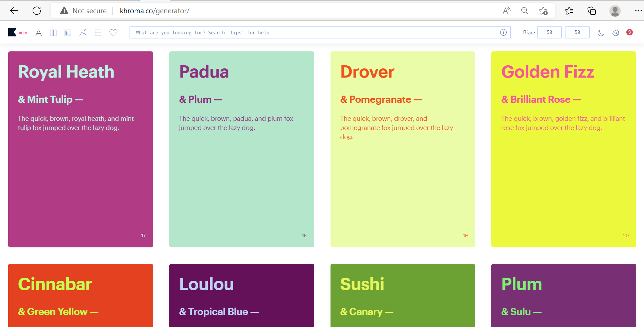Viewport: 644px width, 327px height.
Task: Click the first Bias value field
Action: [x=549, y=32]
